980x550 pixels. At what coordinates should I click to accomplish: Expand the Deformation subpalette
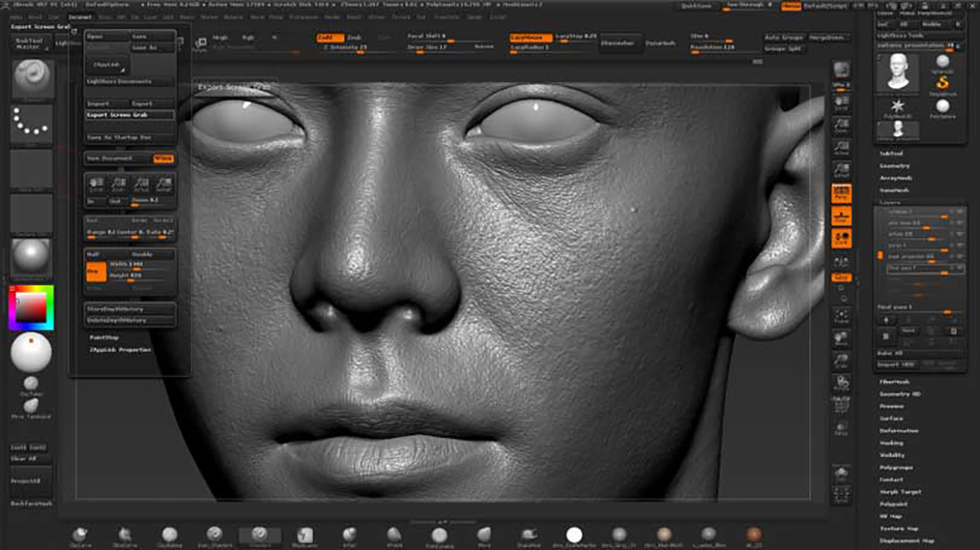[x=899, y=431]
